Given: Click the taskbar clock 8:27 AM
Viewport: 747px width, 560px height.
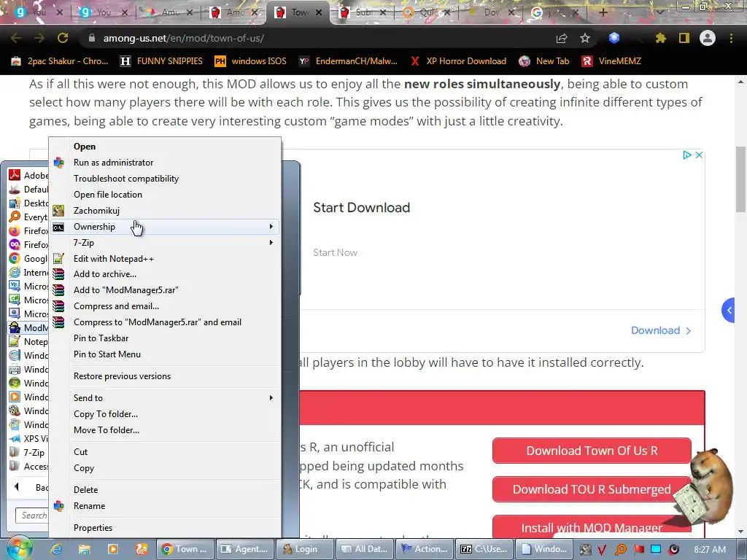Looking at the screenshot, I should 710,550.
